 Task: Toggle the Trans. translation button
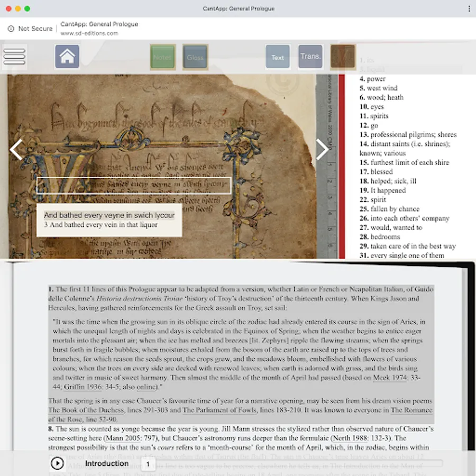click(x=310, y=57)
